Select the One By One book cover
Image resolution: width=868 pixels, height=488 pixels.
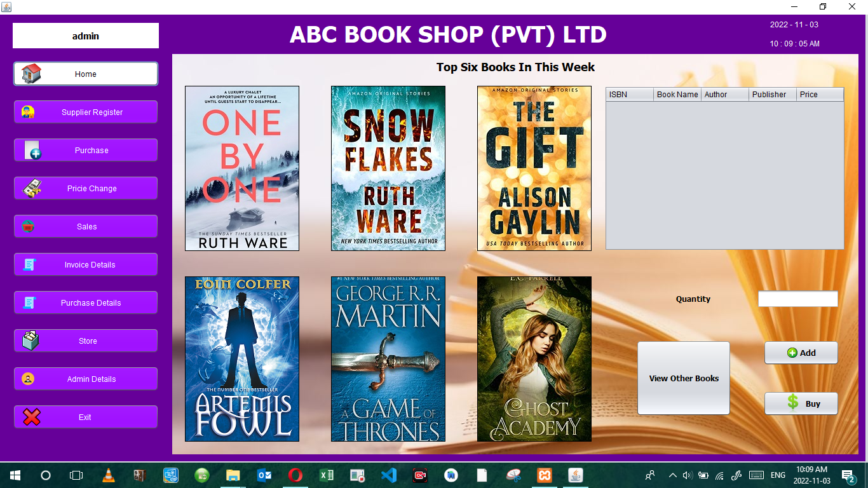pyautogui.click(x=241, y=168)
